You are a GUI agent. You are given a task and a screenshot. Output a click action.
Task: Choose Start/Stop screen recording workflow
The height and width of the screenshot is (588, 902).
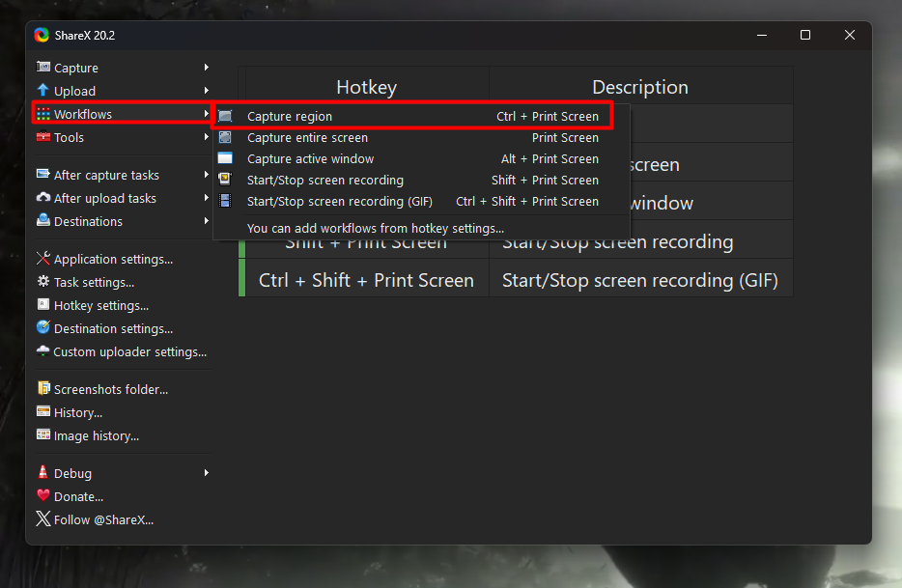click(422, 181)
